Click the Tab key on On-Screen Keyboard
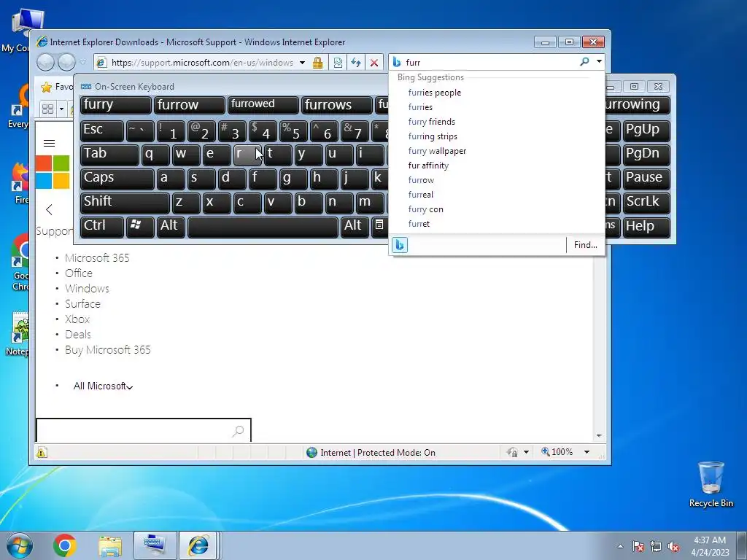 tap(109, 155)
